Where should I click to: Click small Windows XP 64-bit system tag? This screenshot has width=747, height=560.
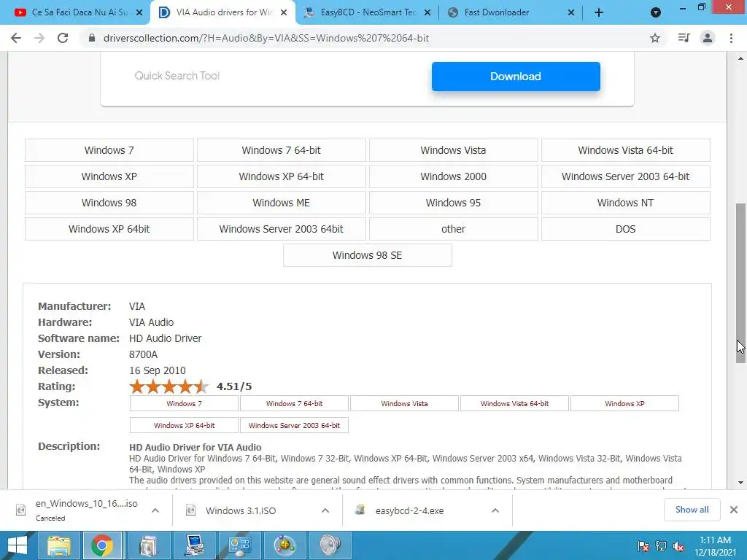click(x=184, y=425)
